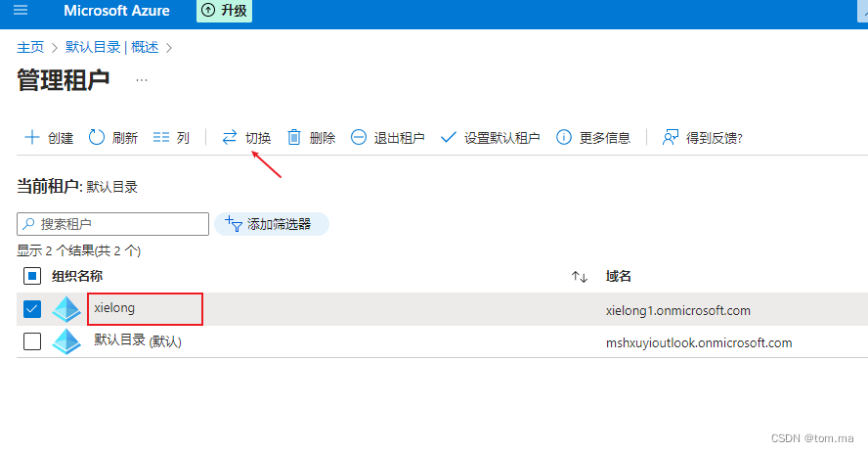868x452 pixels.
Task: Check the 默认目录 (默认) tenant checkbox
Action: click(x=32, y=341)
